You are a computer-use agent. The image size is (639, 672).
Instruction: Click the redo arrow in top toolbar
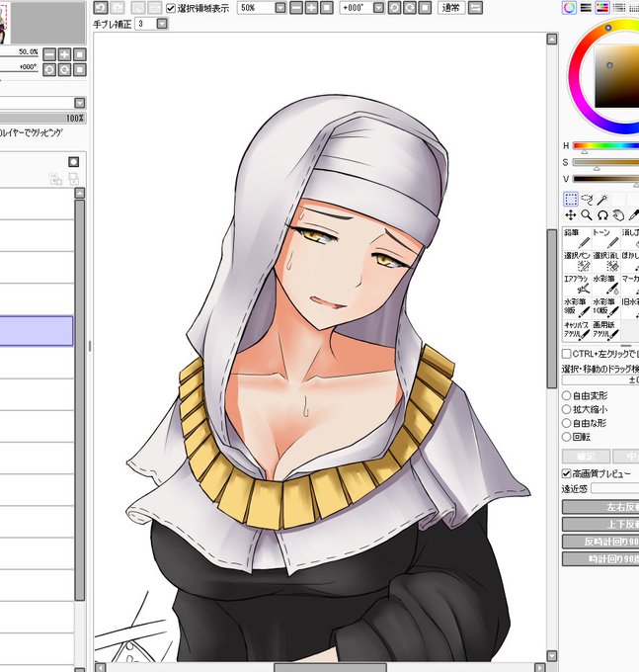[x=118, y=8]
